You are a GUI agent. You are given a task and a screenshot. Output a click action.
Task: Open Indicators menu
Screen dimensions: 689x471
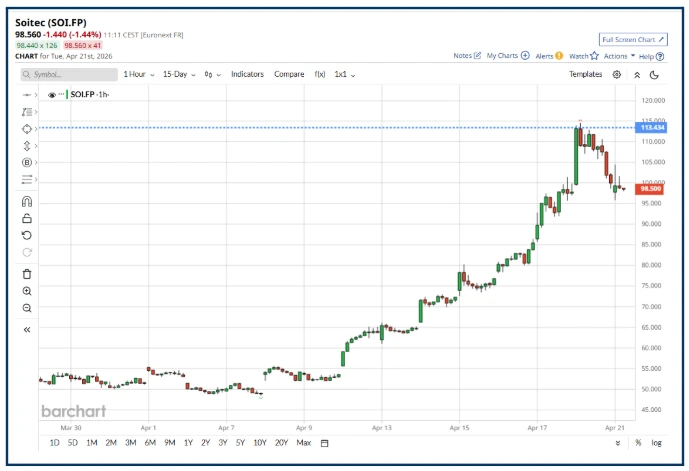247,74
